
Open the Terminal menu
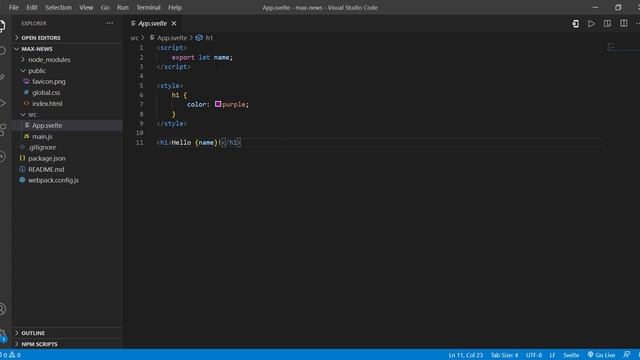coord(148,7)
